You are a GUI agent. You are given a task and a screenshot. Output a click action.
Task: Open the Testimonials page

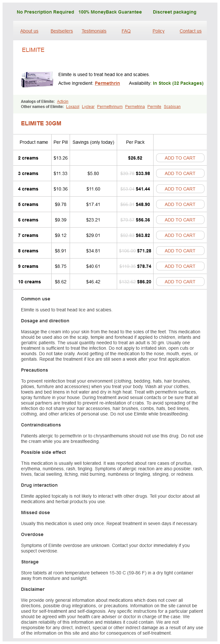[94, 31]
